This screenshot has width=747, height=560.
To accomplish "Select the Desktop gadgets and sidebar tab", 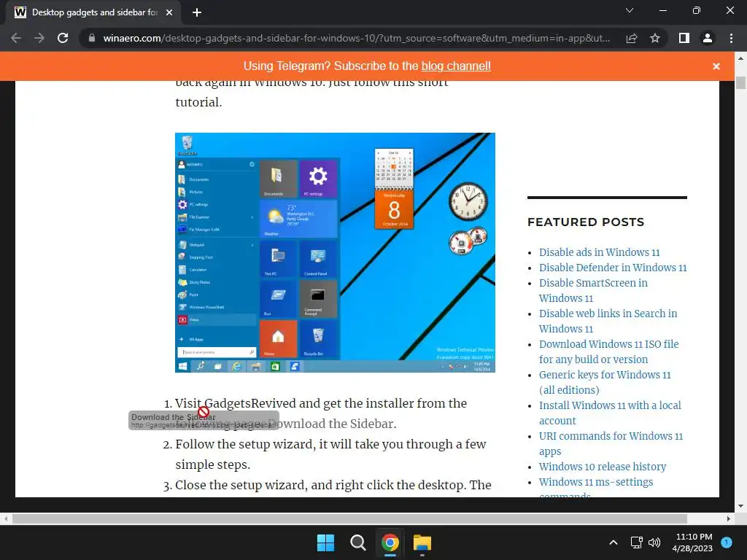I will pos(93,12).
